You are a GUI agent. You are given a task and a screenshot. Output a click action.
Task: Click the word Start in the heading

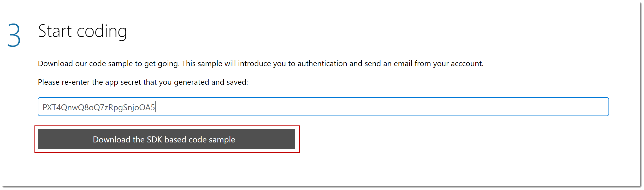(x=55, y=31)
